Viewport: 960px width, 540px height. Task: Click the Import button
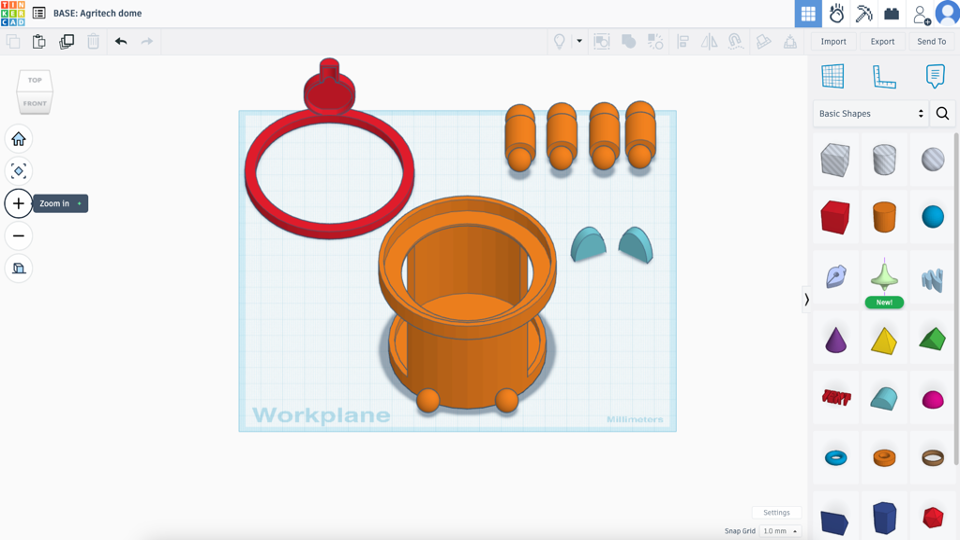pyautogui.click(x=833, y=42)
